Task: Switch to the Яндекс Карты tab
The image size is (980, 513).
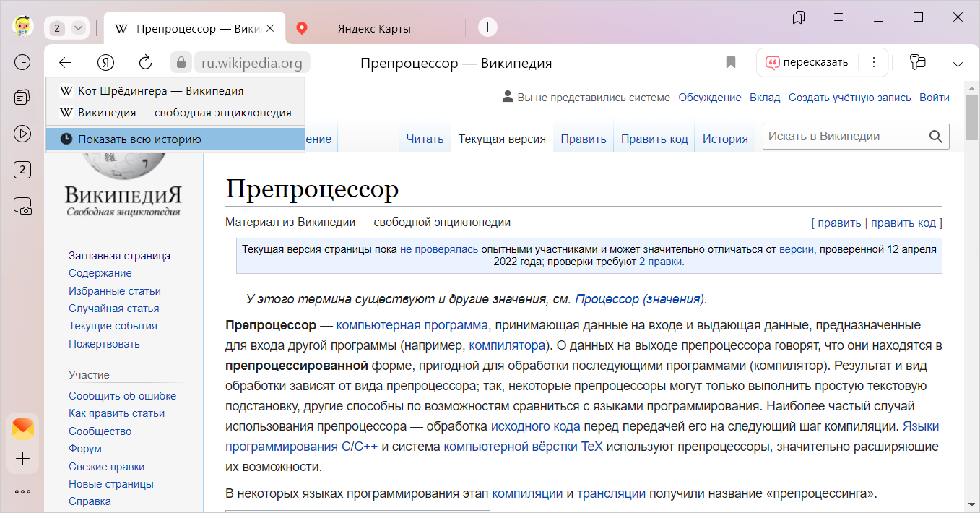Action: (x=373, y=29)
